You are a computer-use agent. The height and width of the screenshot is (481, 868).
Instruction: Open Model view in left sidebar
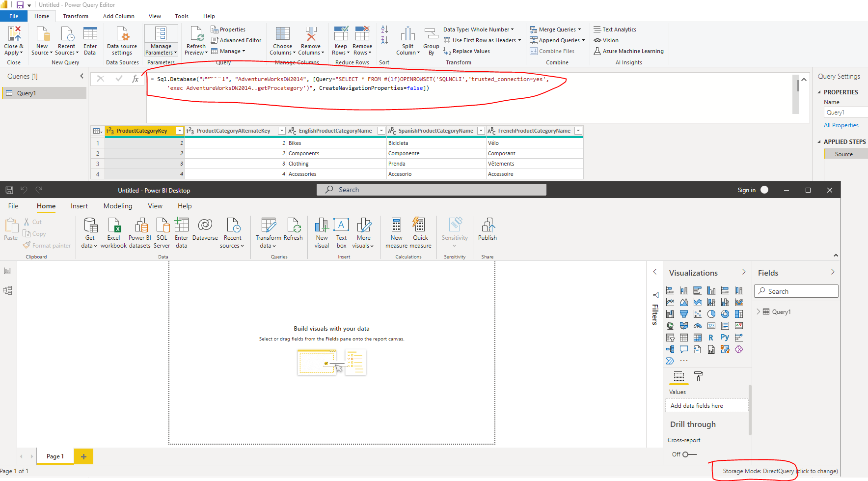pos(7,290)
